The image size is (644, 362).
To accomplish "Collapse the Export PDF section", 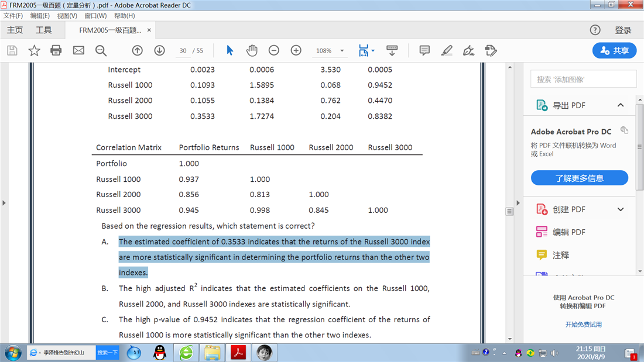I will pyautogui.click(x=621, y=105).
